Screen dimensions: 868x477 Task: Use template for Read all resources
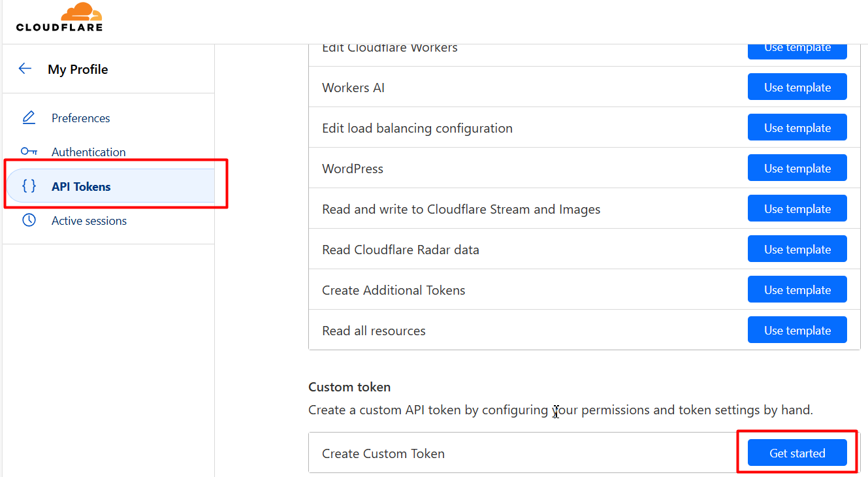(797, 330)
